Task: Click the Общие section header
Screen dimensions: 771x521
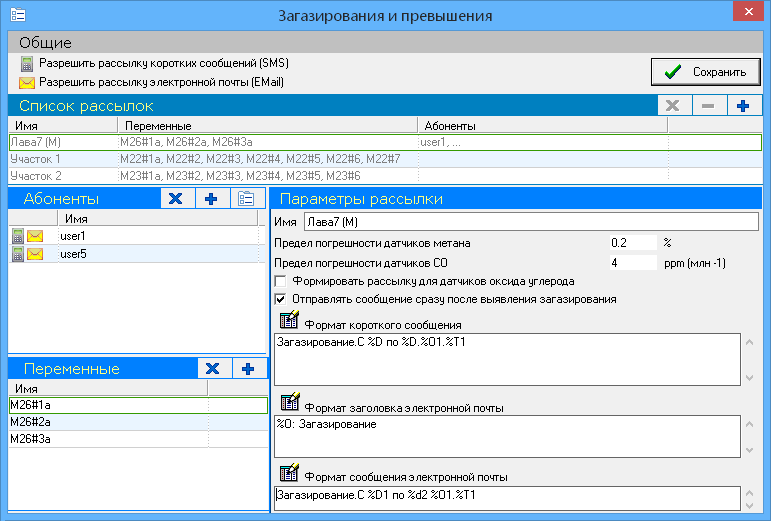Action: tap(385, 43)
